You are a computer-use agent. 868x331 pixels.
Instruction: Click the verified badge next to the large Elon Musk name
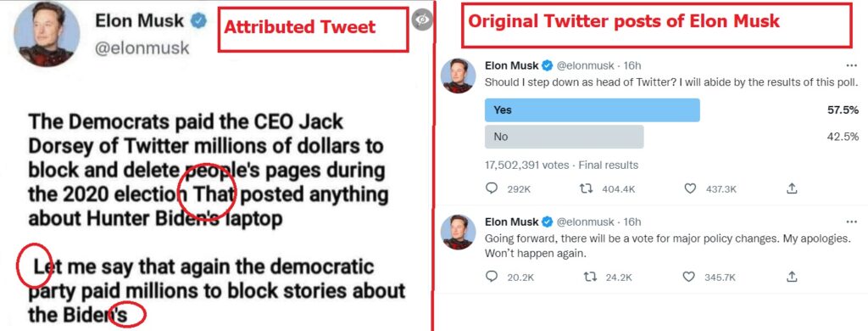198,21
